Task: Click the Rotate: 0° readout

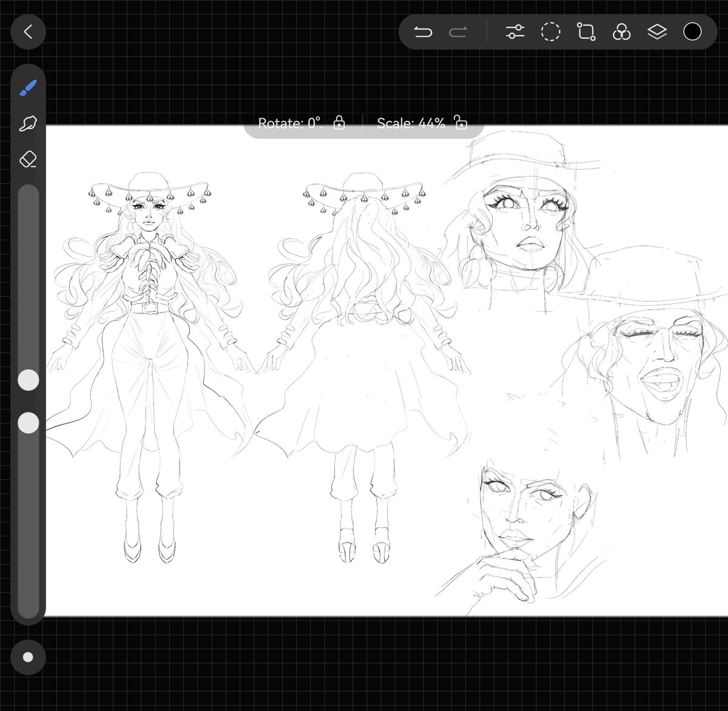Action: tap(290, 123)
